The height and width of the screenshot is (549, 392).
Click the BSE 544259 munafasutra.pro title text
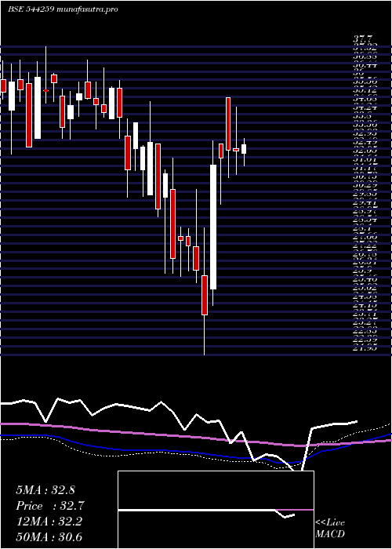[62, 9]
